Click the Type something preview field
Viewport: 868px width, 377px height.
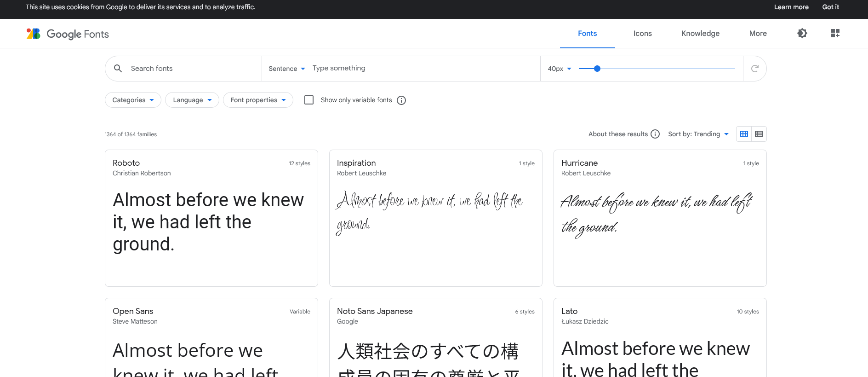(423, 68)
